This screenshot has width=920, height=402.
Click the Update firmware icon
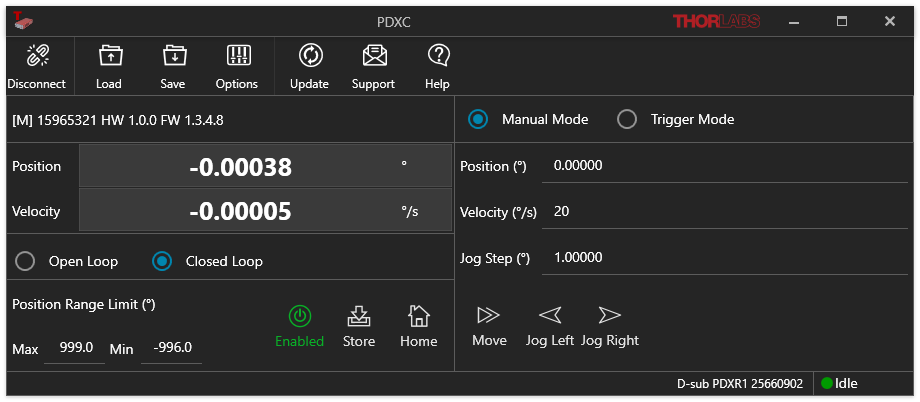pyautogui.click(x=309, y=56)
